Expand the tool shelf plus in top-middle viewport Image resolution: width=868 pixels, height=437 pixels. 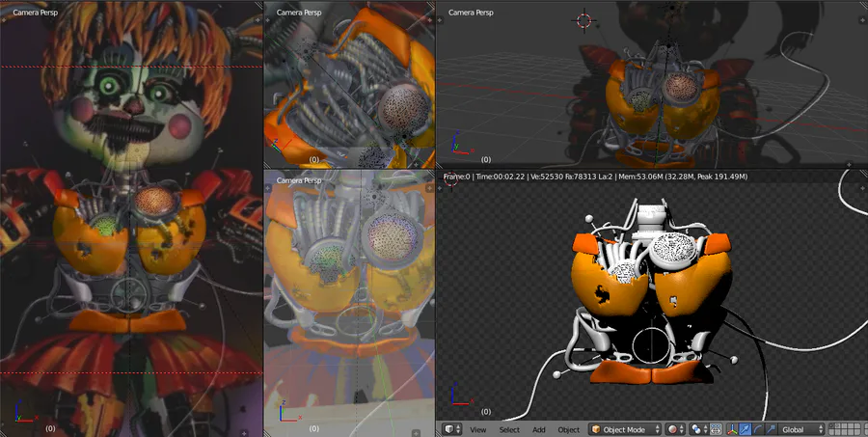267,19
